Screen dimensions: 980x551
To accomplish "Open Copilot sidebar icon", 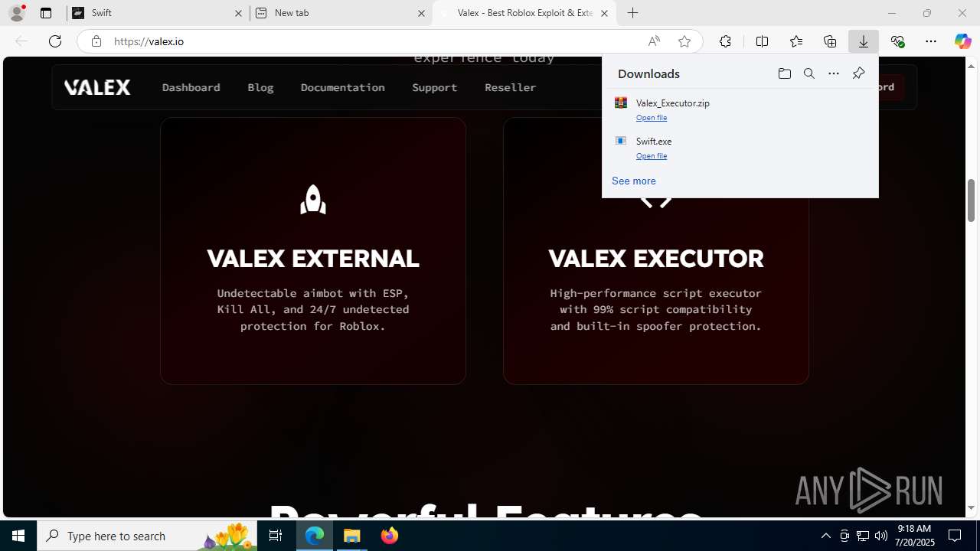I will (x=962, y=41).
